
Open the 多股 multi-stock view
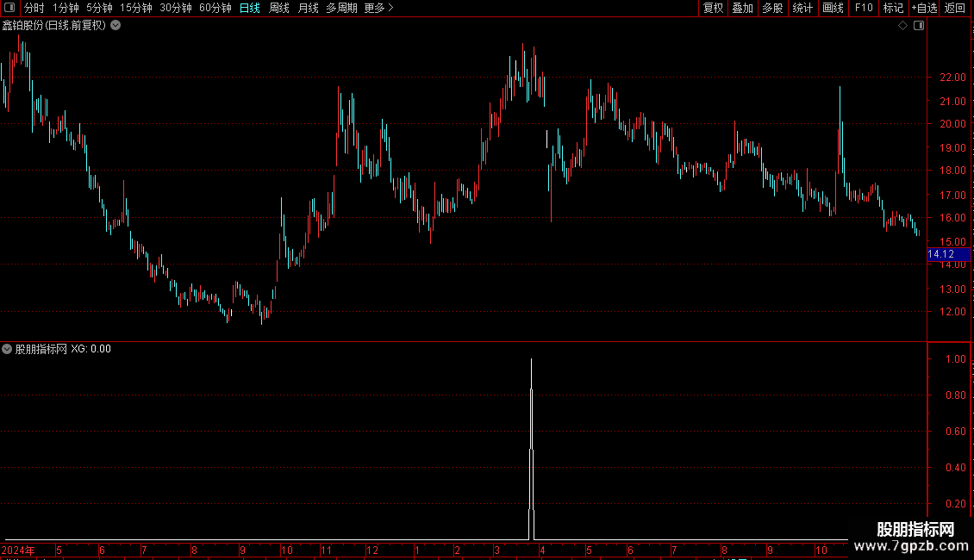click(x=772, y=8)
